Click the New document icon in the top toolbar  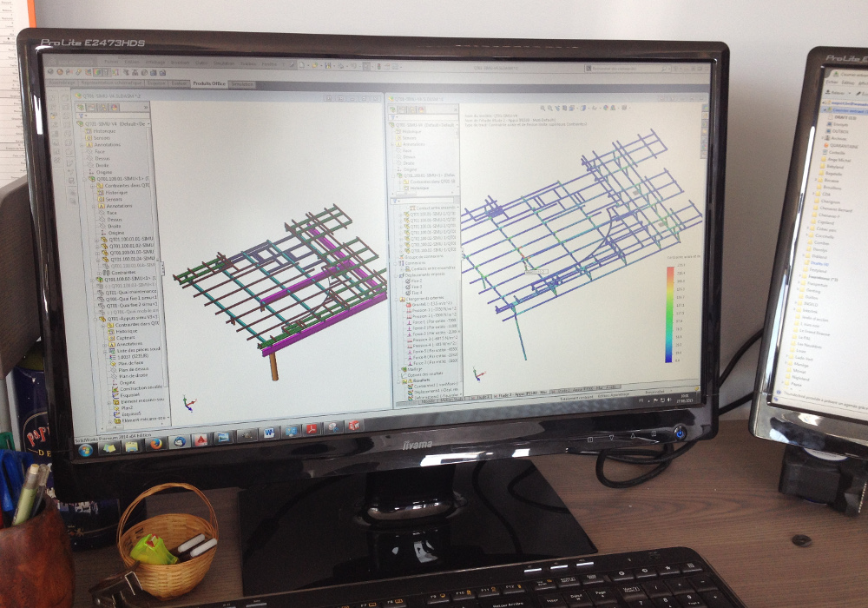click(x=302, y=65)
